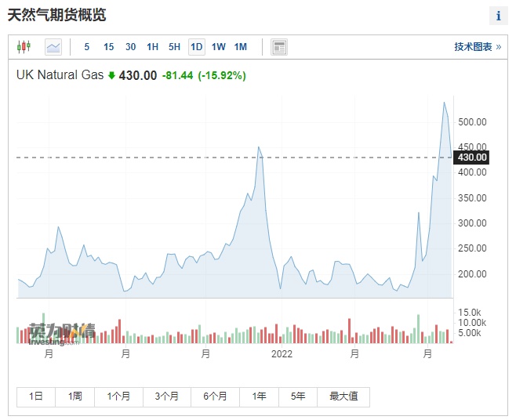This screenshot has width=516, height=420.
Task: Show the 最大值 time range
Action: coord(343,396)
